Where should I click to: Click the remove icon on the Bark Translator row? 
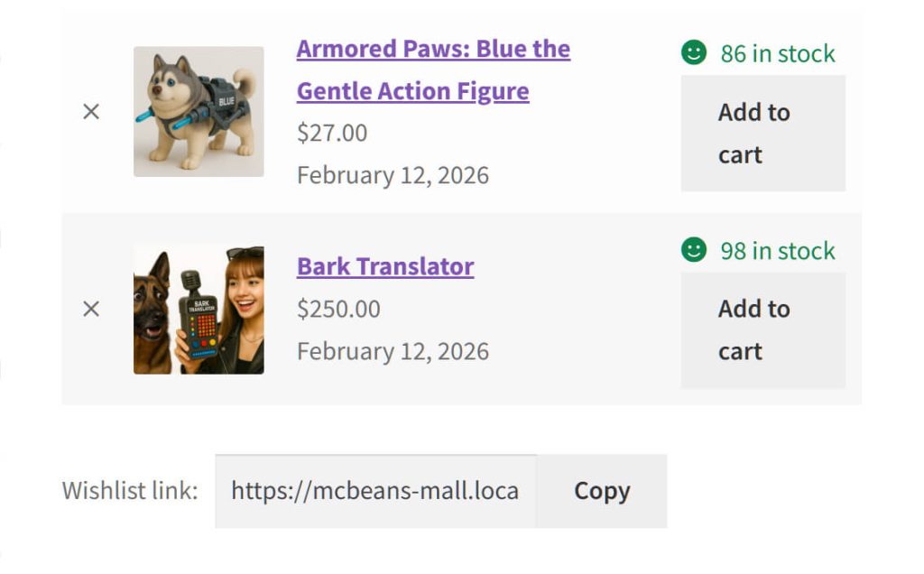[x=91, y=309]
